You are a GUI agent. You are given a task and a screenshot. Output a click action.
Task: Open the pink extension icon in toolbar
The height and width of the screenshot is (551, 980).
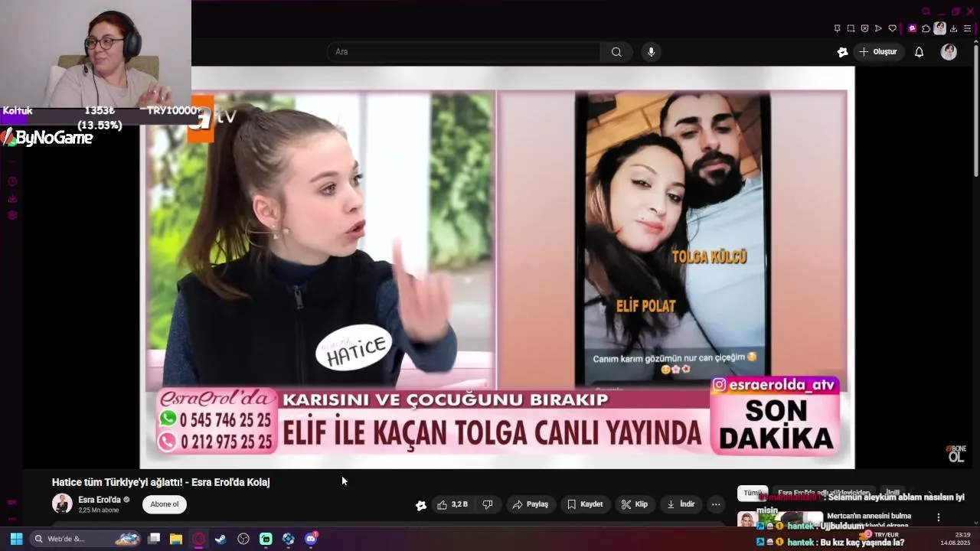912,28
